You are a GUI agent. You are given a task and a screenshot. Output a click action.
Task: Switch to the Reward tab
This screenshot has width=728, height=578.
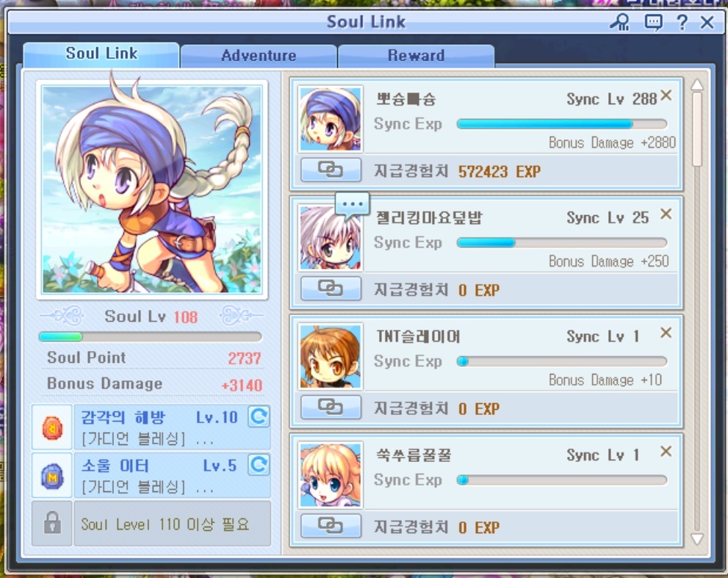(417, 56)
